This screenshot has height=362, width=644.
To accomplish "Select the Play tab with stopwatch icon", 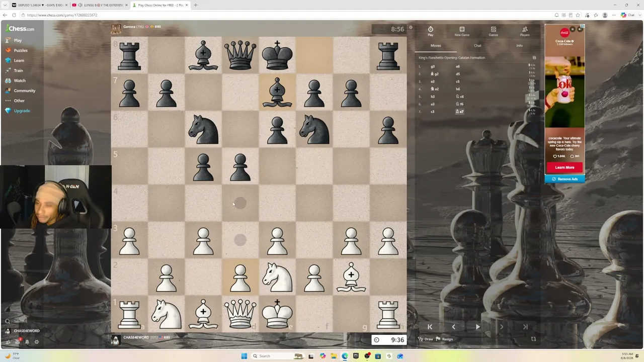I will pyautogui.click(x=431, y=31).
